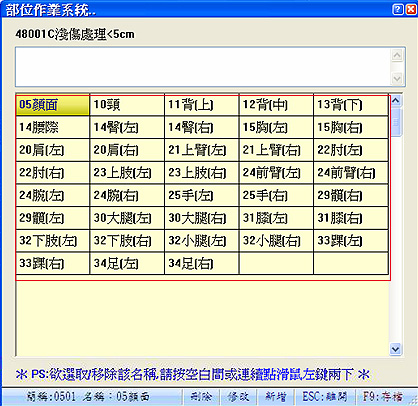Click the help question mark icon in title bar
Screen dimensions: 418x406
(x=398, y=9)
